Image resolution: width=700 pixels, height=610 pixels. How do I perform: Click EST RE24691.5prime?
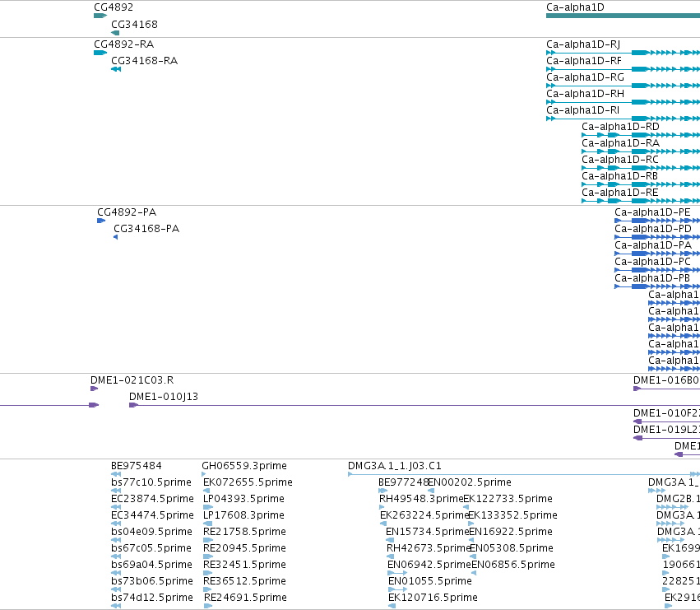(245, 598)
